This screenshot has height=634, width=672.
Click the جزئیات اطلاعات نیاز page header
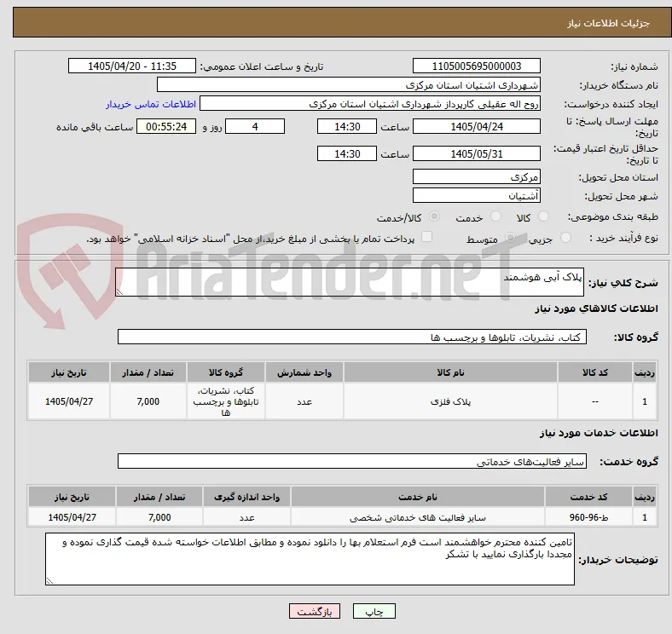click(x=342, y=23)
